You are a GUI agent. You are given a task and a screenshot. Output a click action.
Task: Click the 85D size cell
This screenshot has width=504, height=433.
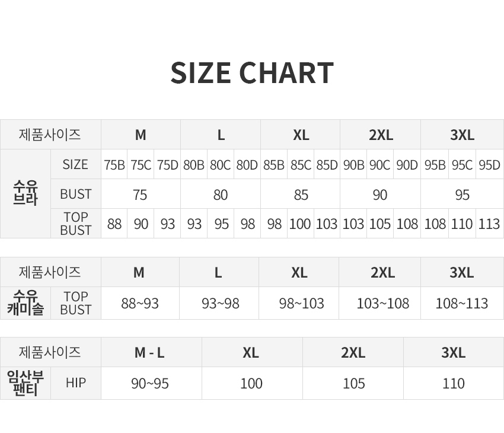(327, 164)
